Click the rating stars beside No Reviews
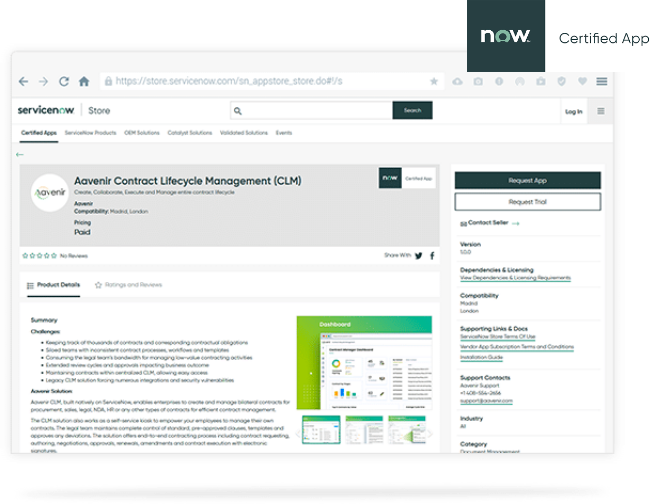 39,255
